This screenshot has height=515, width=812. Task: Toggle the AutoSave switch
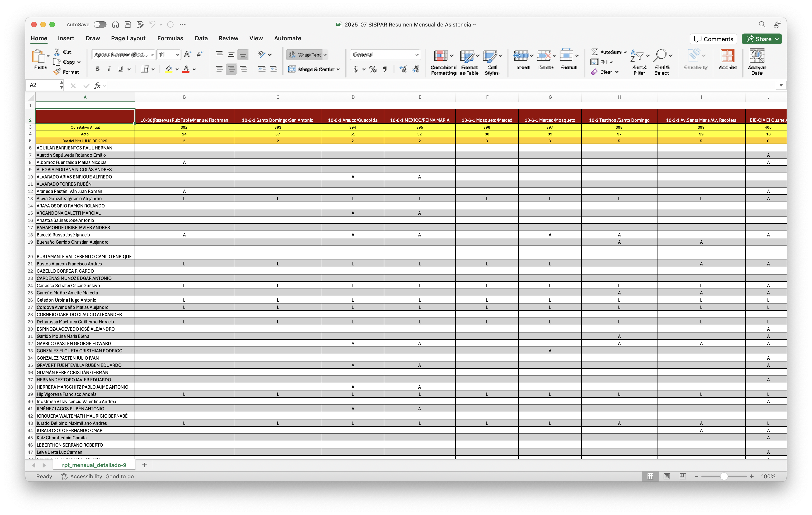pos(100,25)
